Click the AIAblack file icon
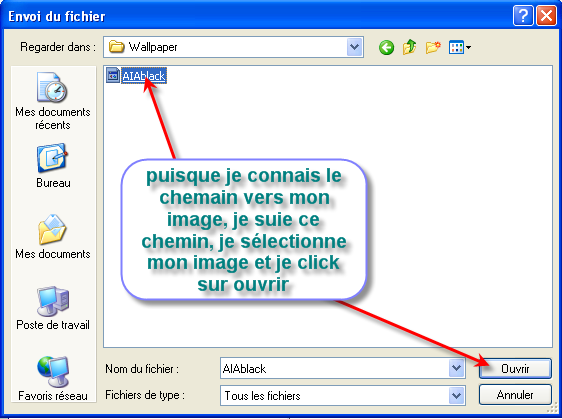This screenshot has width=562, height=419. [113, 75]
